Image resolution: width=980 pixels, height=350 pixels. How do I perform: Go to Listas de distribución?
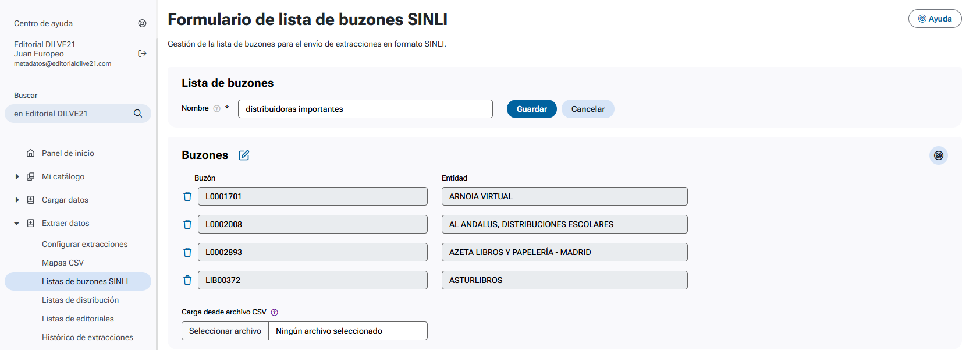coord(80,300)
